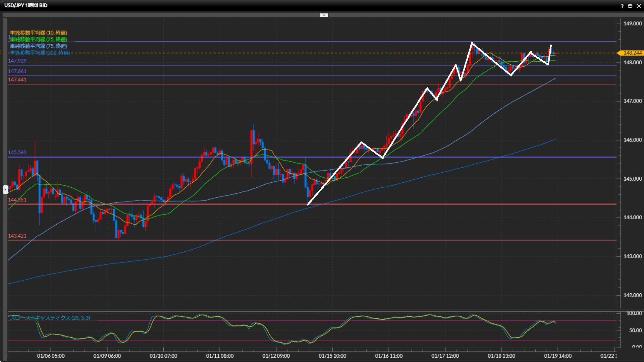The width and height of the screenshot is (644, 362).
Task: Click the Slow Stochastics (25, 3, 3) label
Action: (50, 318)
